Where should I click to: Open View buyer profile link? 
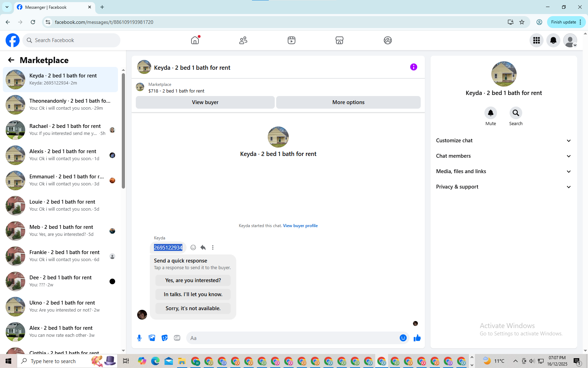300,226
